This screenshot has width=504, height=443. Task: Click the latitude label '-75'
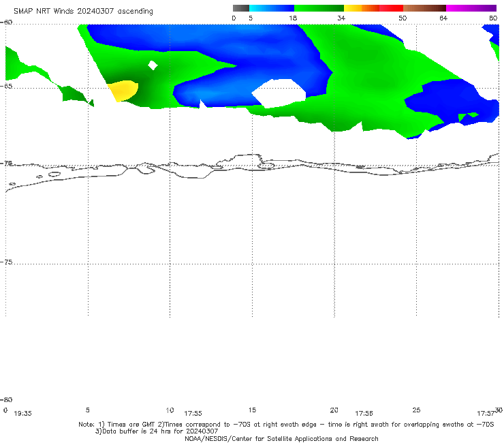click(6, 262)
